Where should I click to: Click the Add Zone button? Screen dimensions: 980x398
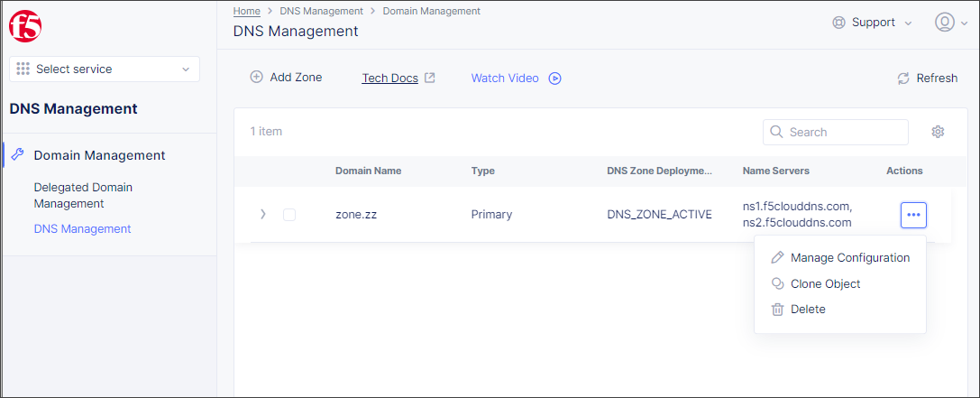(286, 78)
